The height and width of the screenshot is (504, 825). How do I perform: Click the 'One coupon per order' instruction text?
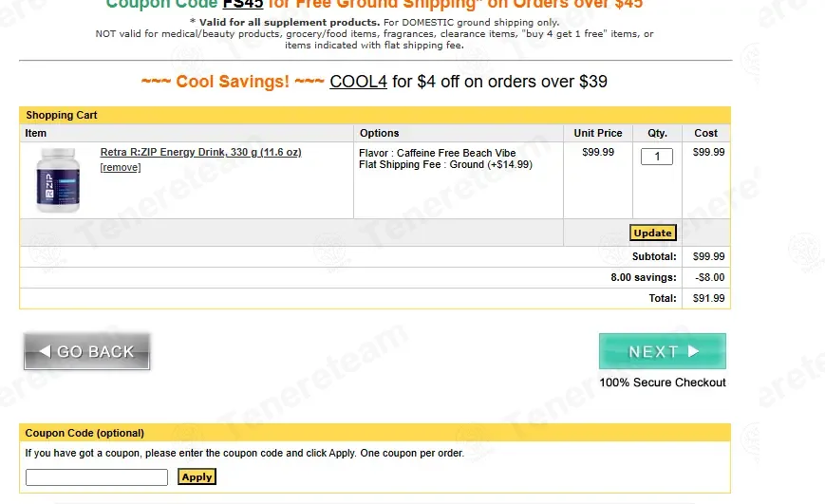click(412, 453)
